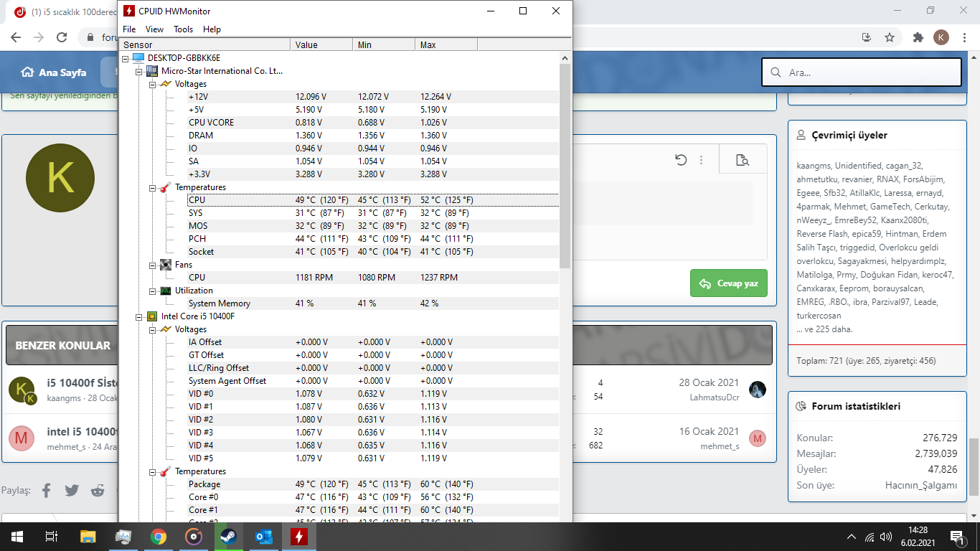The image size is (980, 551).
Task: Share the thread on Twitter
Action: (72, 491)
